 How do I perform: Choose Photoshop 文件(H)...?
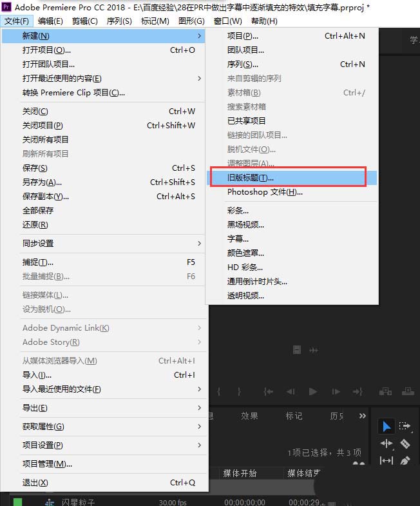[x=292, y=192]
